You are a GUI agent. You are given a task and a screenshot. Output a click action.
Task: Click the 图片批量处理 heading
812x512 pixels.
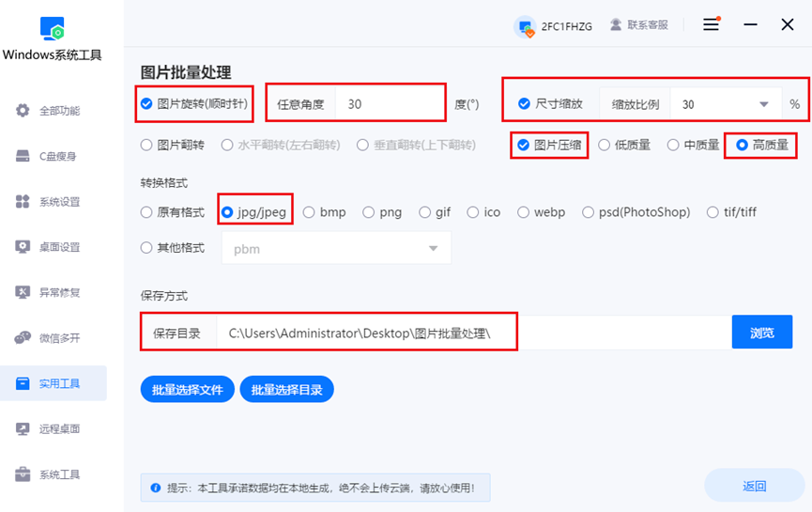[x=186, y=72]
